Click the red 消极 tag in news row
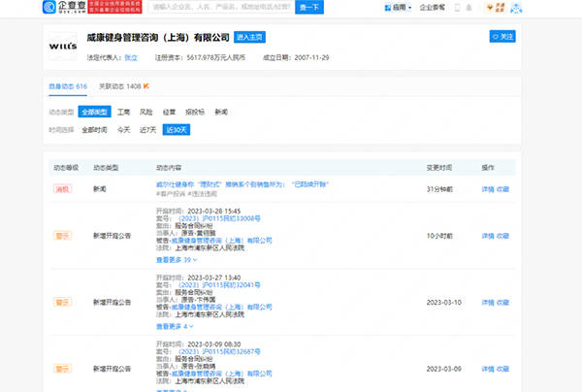The height and width of the screenshot is (392, 582). tap(62, 189)
